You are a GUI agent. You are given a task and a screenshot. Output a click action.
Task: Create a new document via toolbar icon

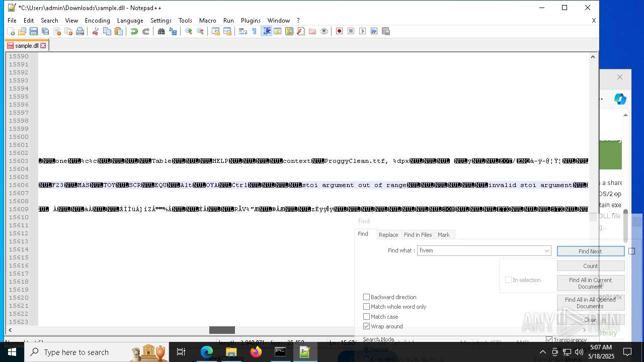click(x=11, y=31)
